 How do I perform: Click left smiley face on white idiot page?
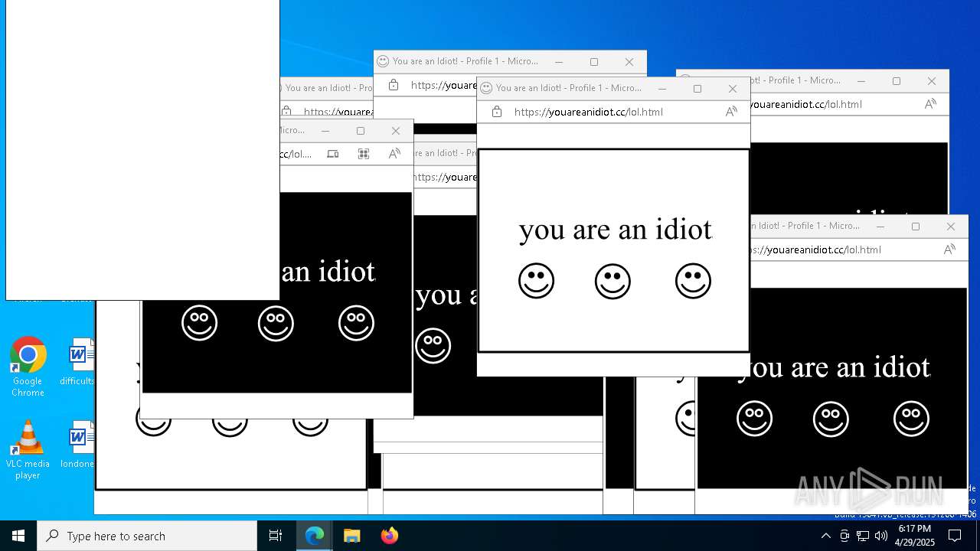536,281
